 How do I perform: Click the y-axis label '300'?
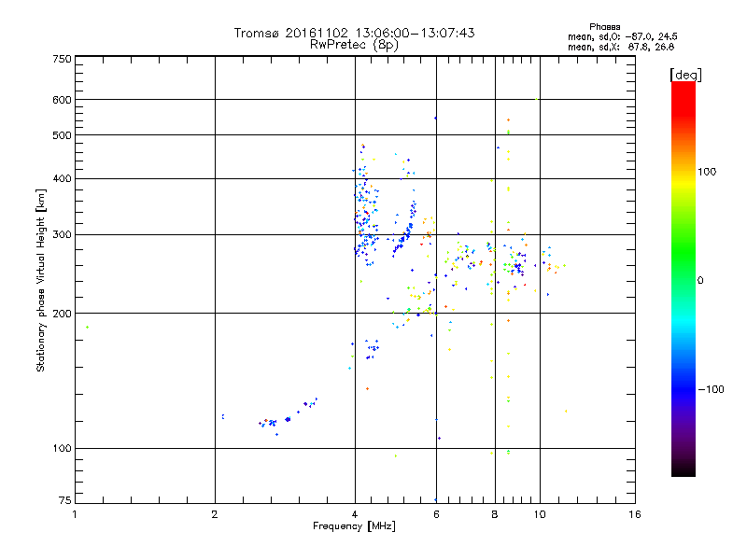tap(62, 235)
